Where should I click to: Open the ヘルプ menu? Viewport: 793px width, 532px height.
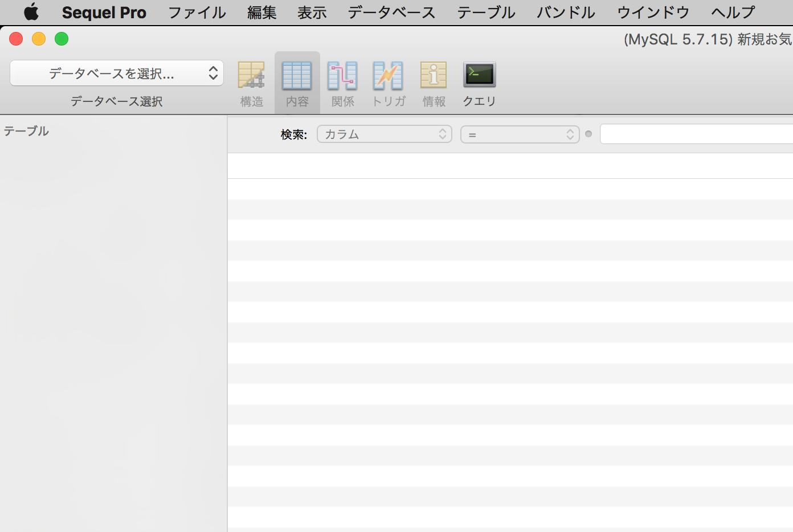point(733,12)
